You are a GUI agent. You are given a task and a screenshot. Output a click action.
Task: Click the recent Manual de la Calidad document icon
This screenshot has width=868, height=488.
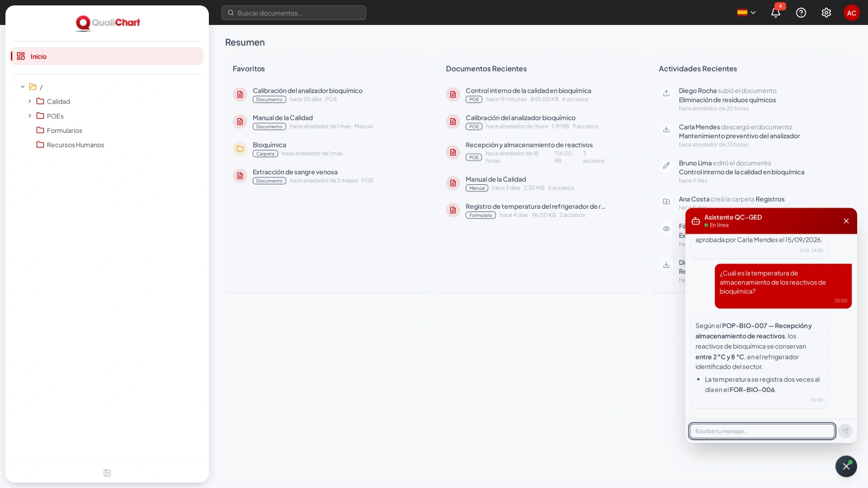tap(453, 183)
